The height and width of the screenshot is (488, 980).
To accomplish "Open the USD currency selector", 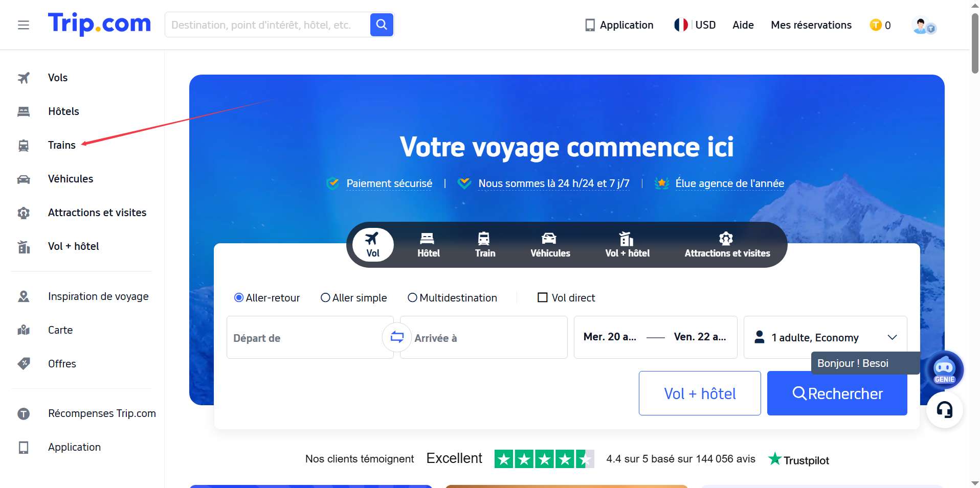I will click(x=705, y=25).
